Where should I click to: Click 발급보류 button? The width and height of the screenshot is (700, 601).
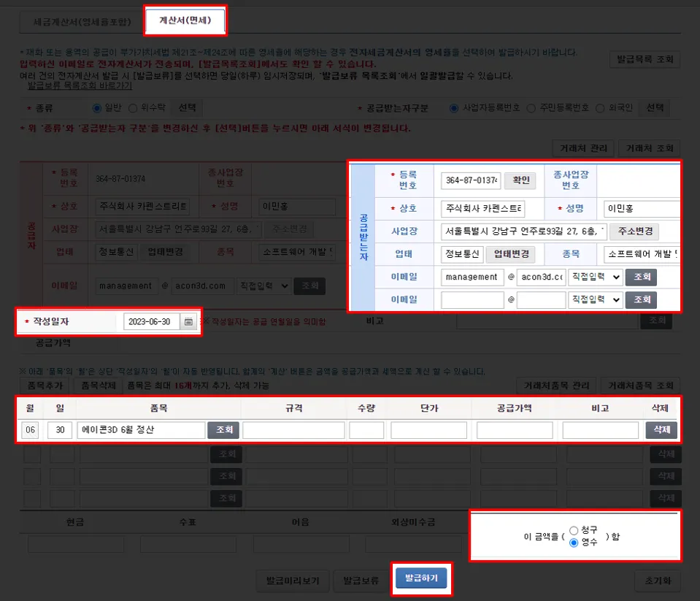pos(361,581)
